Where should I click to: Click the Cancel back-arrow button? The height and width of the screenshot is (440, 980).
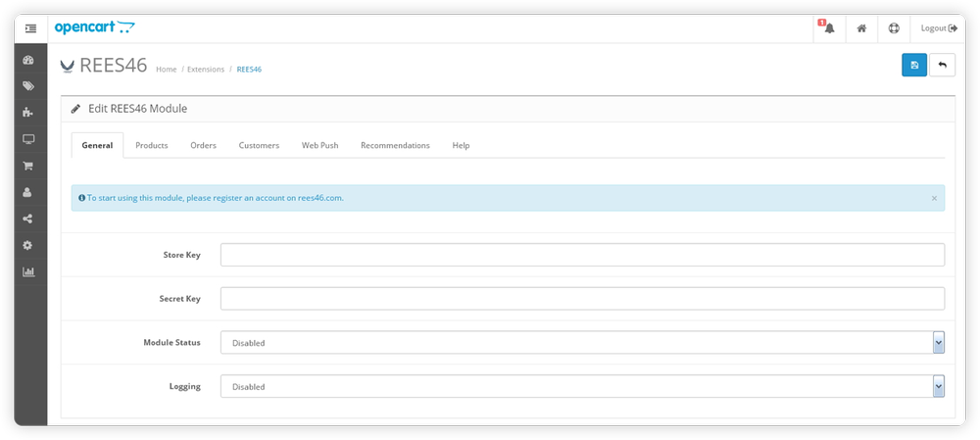tap(943, 65)
